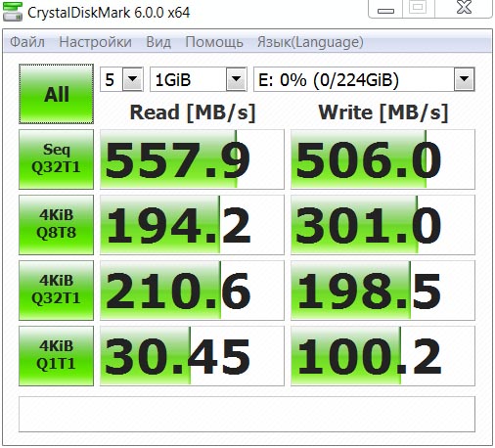Image resolution: width=495 pixels, height=448 pixels.
Task: Click the empty comment field at bottom
Action: point(247,414)
